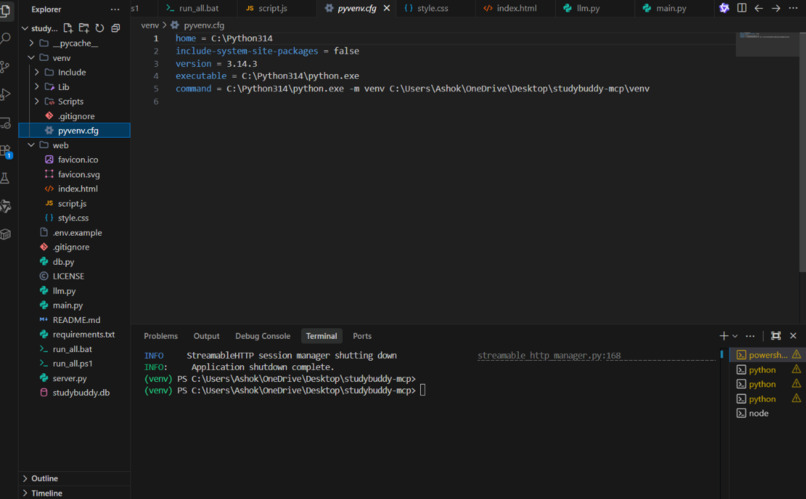Open the Search view in activity bar
The image size is (806, 499).
(6, 39)
